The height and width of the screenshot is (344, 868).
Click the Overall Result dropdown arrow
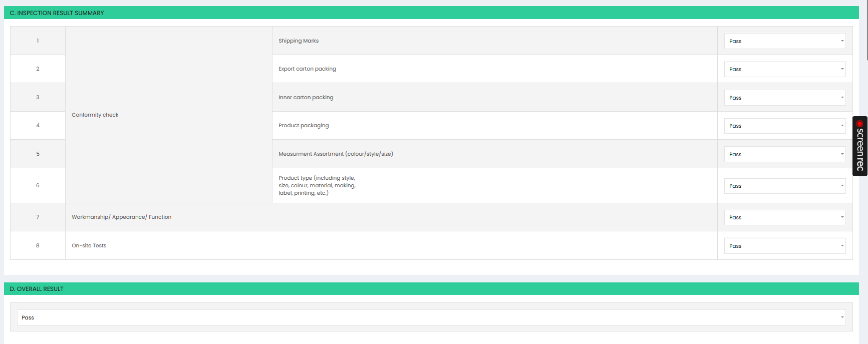point(842,317)
